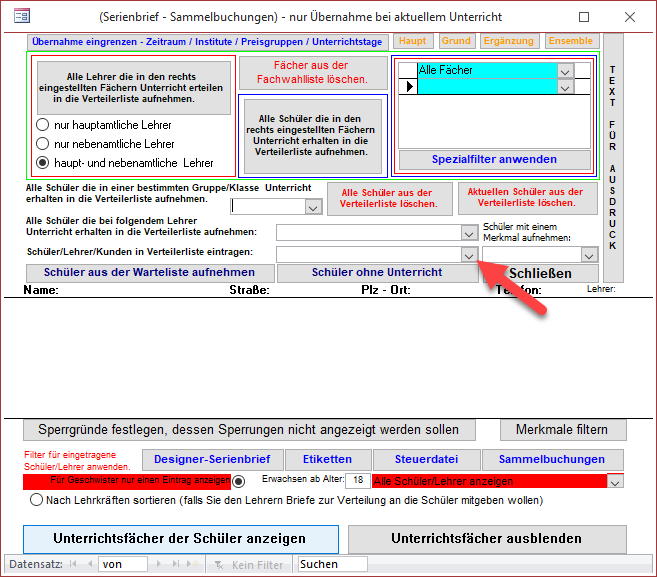Screen dimensions: 657x577
Task: Toggle 'Für Geschwister nur einen Eintrag' option
Action: click(238, 481)
